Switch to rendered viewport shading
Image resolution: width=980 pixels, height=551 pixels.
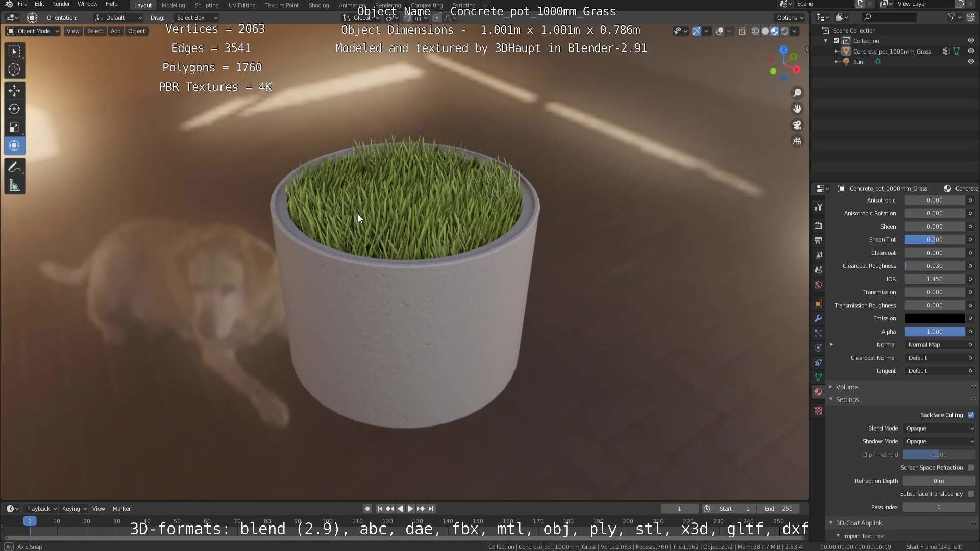click(x=785, y=31)
